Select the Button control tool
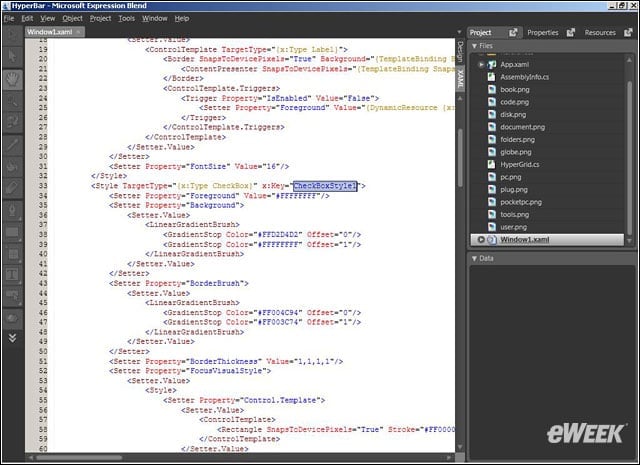 [x=13, y=296]
